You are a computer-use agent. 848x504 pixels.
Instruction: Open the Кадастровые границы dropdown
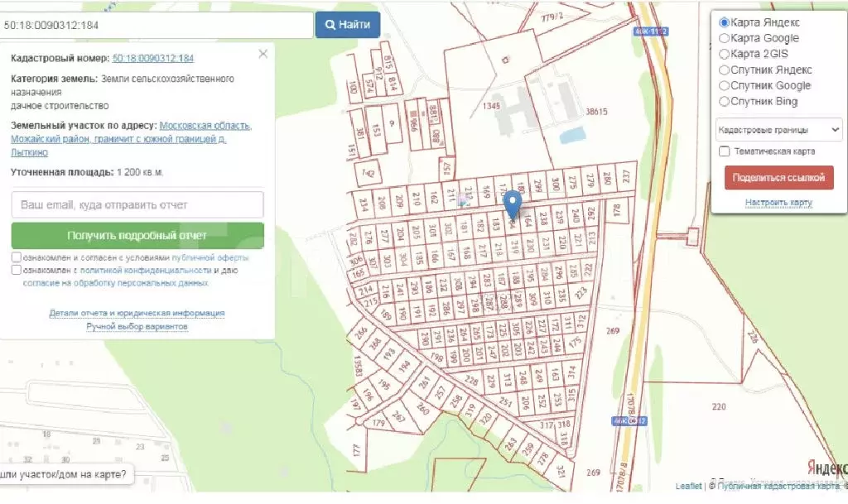[x=779, y=129]
